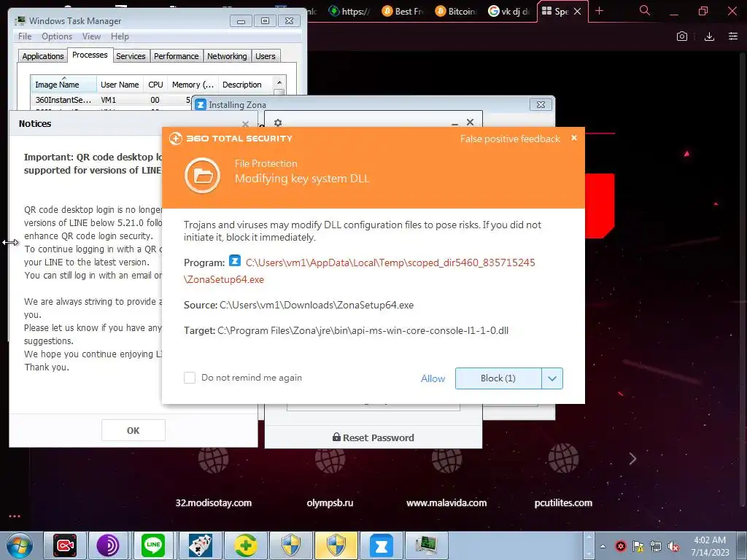Open the File menu in Task Manager
747x560 pixels.
pyautogui.click(x=25, y=36)
